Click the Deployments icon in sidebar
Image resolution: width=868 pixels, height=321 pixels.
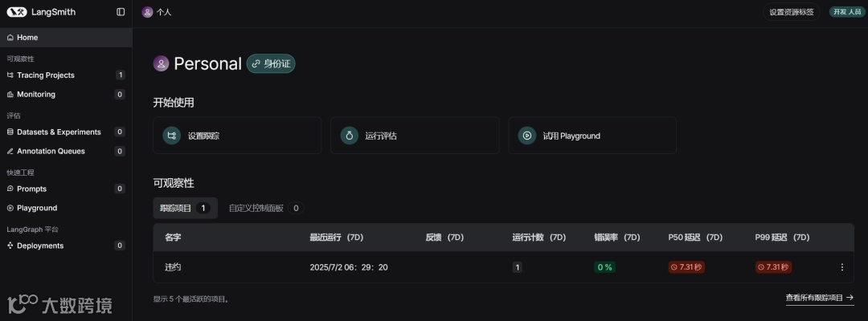point(10,246)
